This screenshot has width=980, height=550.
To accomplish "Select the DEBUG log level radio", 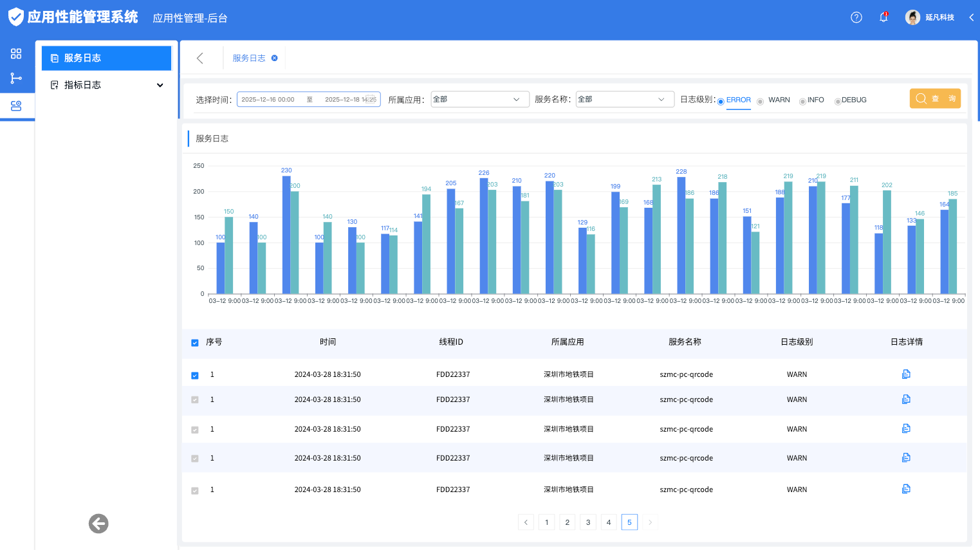I will pyautogui.click(x=837, y=101).
